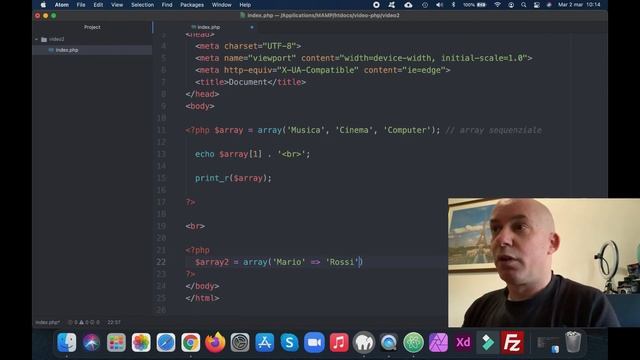640x360 pixels.
Task: Open the App Store Dock icon
Action: [264, 342]
